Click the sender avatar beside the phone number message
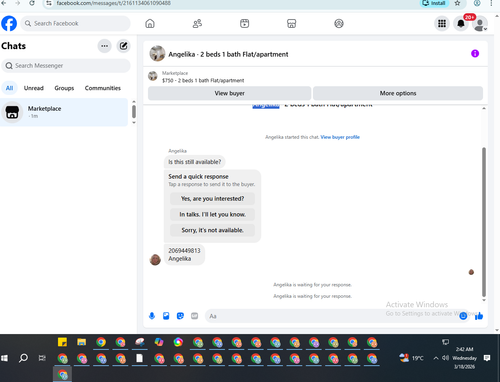500x382 pixels. (155, 259)
